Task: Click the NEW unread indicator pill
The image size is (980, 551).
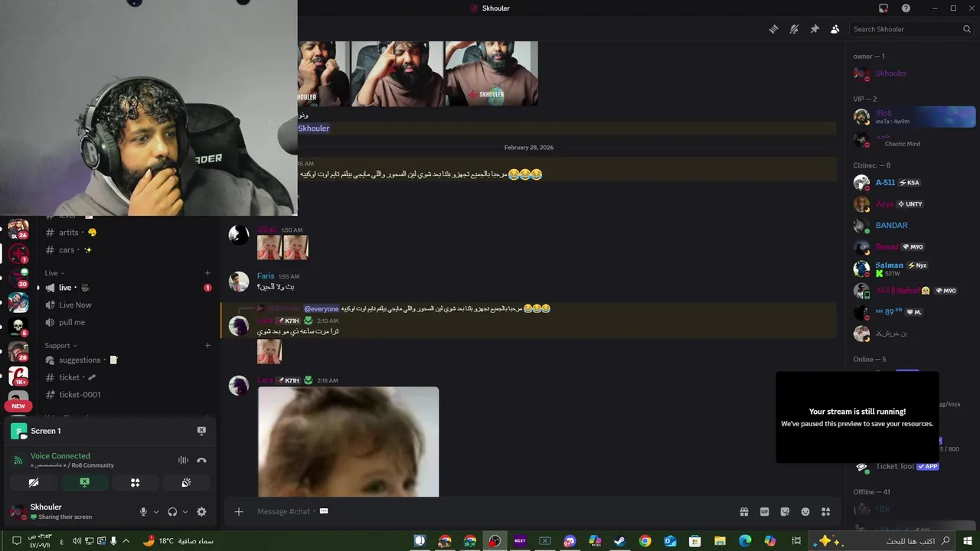Action: coord(18,406)
